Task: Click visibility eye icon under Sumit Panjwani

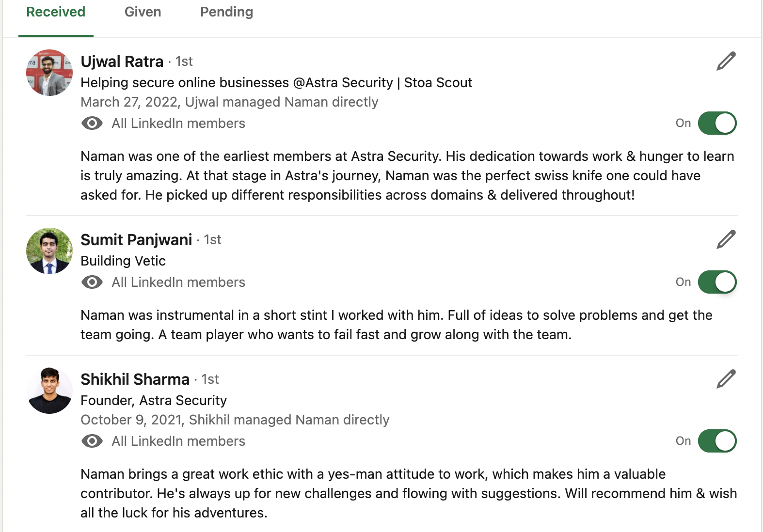Action: tap(92, 282)
